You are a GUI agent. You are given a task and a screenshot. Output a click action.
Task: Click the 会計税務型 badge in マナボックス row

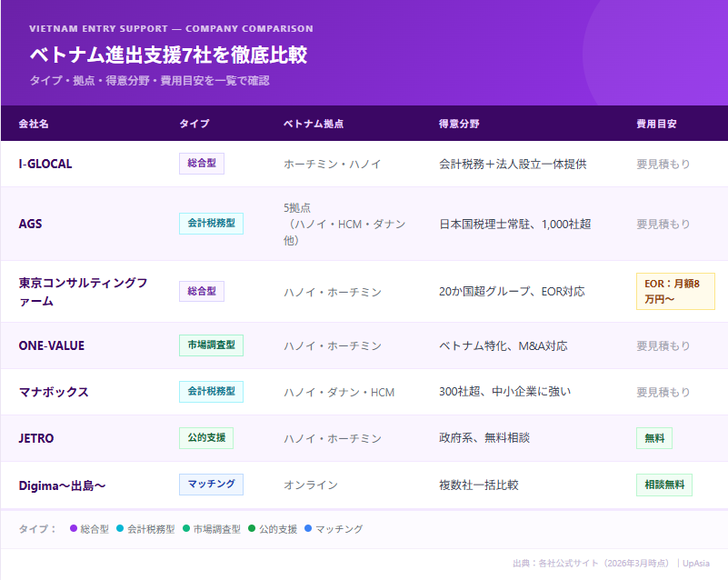[211, 392]
